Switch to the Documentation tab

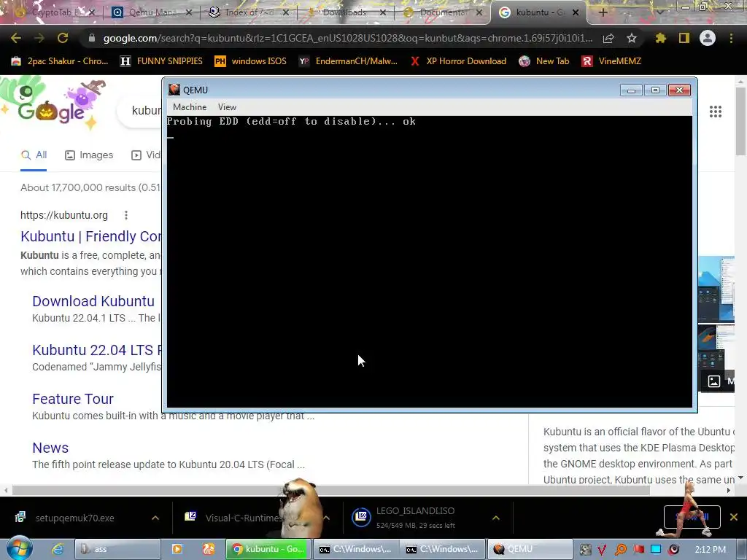click(x=442, y=12)
